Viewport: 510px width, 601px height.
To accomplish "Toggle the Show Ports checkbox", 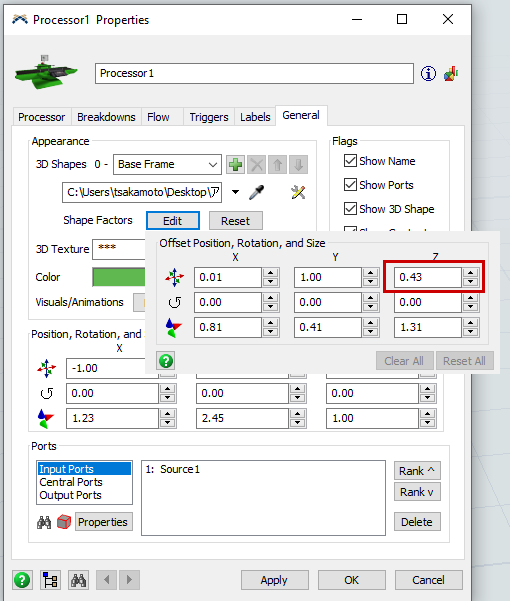I will pyautogui.click(x=350, y=184).
